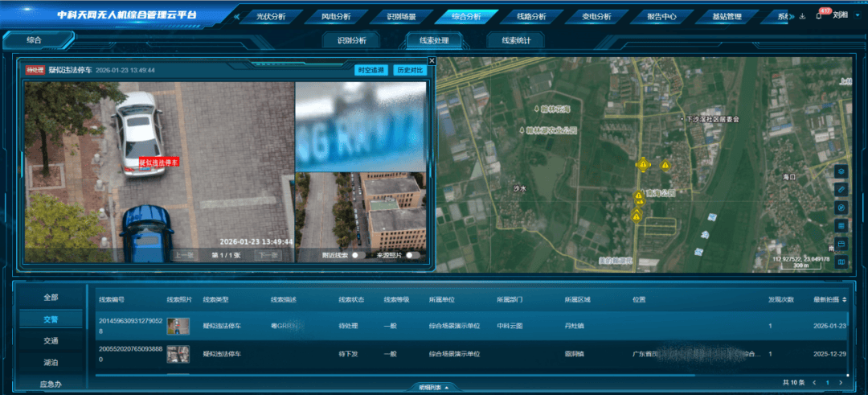Open the map grid view tool
The height and width of the screenshot is (395, 868).
[841, 225]
